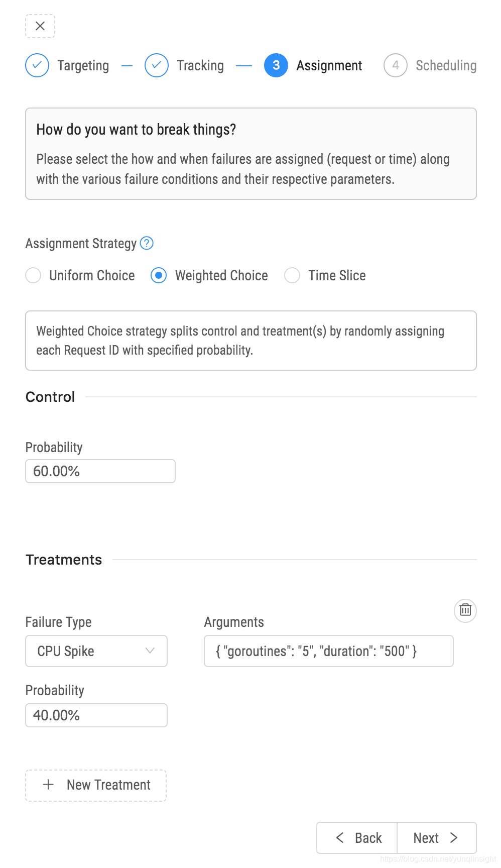Click the chevron arrow in Failure Type
The width and height of the screenshot is (501, 868).
(150, 650)
